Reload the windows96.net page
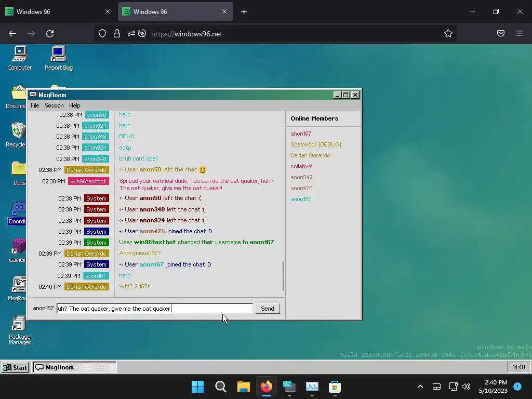Image resolution: width=532 pixels, height=399 pixels. click(x=50, y=34)
